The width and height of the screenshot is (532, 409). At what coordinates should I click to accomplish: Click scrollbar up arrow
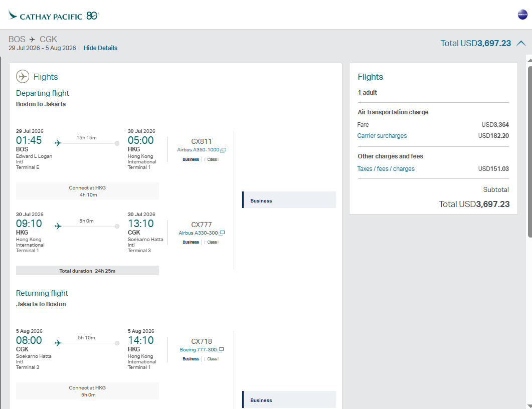[x=529, y=60]
